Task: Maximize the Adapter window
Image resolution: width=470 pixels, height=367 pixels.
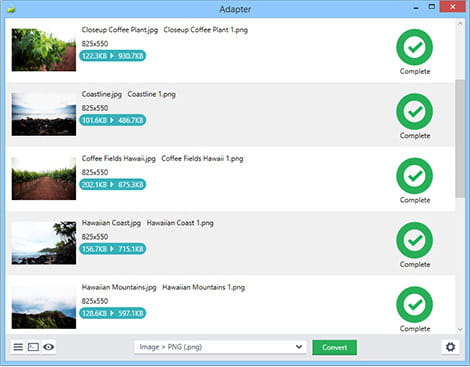Action: (431, 7)
